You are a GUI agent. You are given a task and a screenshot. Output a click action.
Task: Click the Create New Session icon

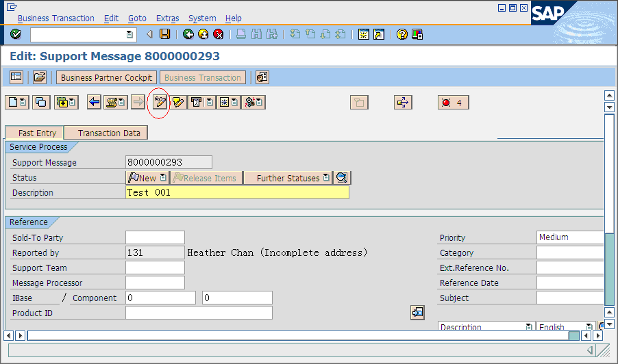coord(363,34)
